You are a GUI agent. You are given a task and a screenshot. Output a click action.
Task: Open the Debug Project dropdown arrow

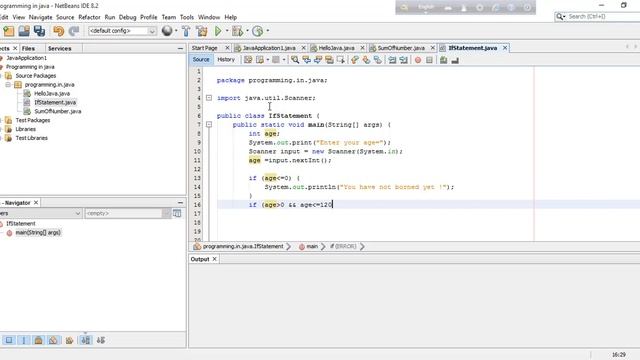[x=247, y=31]
